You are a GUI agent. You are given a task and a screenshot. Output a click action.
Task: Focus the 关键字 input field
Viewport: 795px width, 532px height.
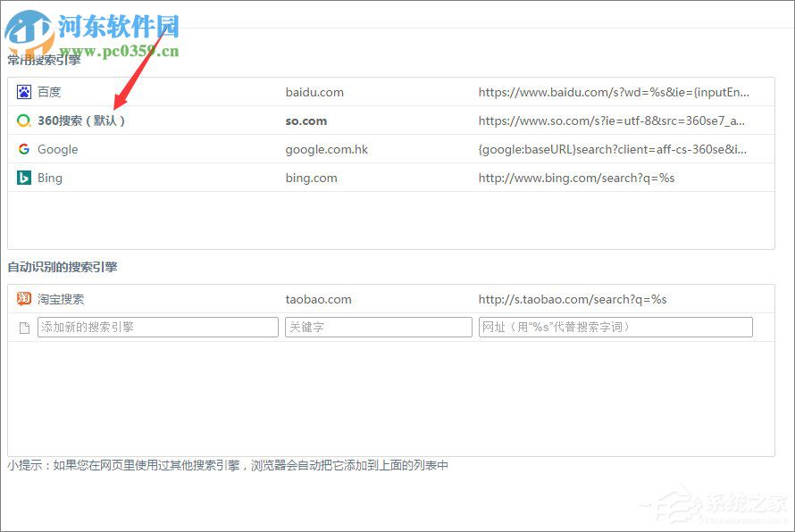pos(378,327)
